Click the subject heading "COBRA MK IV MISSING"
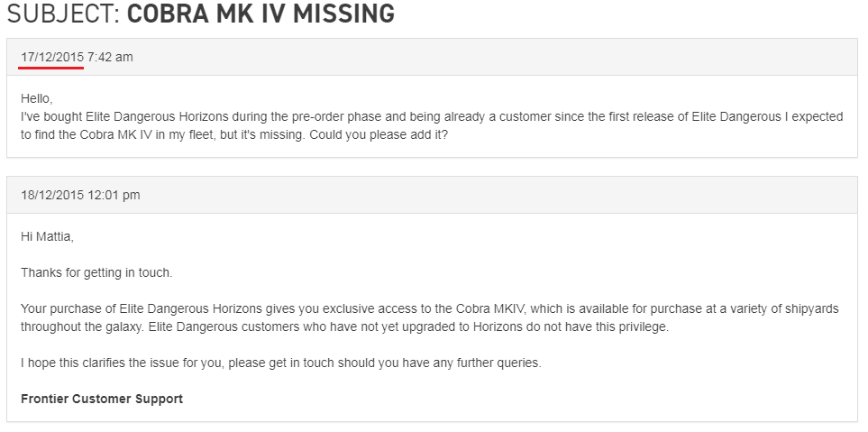The image size is (868, 432). [260, 14]
